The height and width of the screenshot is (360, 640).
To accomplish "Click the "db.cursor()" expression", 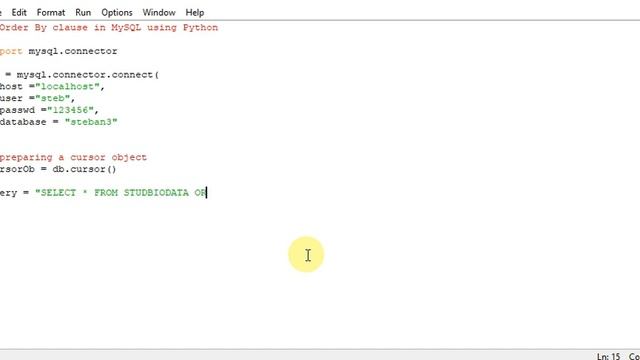I will click(x=84, y=169).
